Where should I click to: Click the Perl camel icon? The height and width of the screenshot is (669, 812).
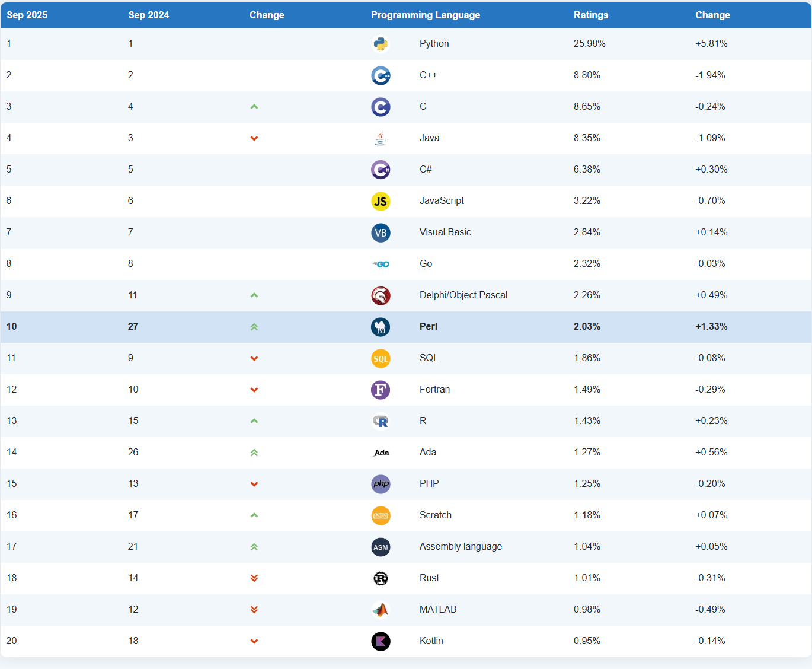[x=381, y=327]
